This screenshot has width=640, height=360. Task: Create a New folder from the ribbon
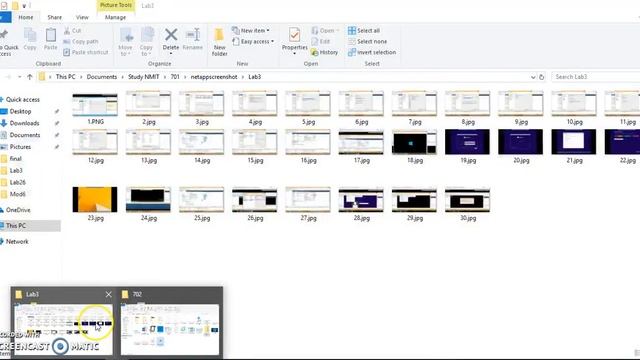click(x=219, y=42)
